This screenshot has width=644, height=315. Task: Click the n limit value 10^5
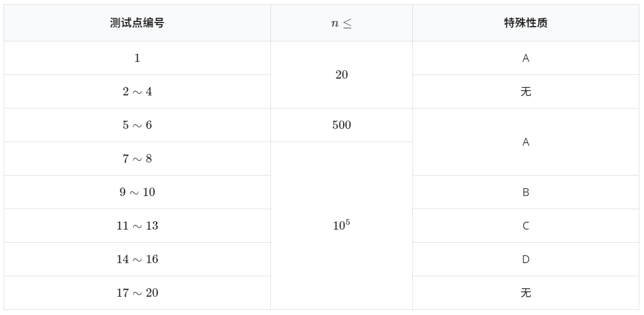[x=342, y=226]
